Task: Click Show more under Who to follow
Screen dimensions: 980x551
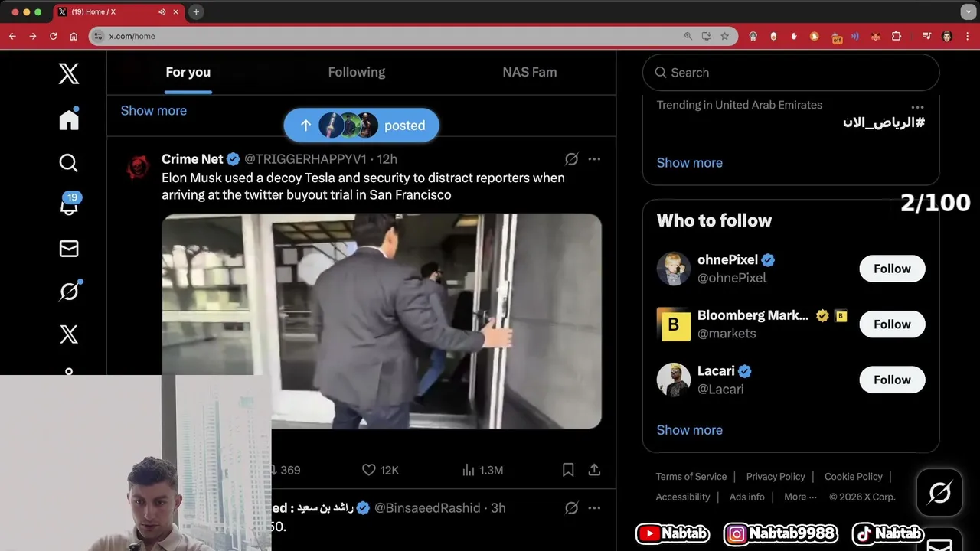Action: click(x=690, y=430)
